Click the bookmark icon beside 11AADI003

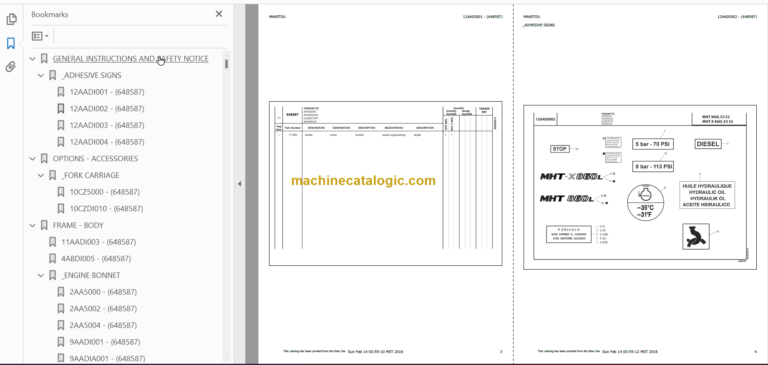[x=52, y=242]
